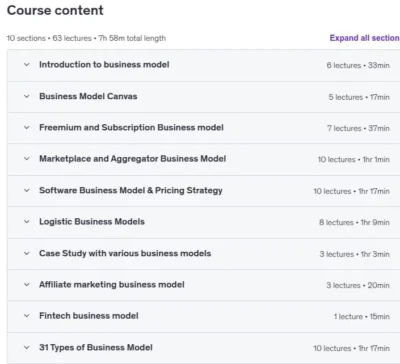This screenshot has height=364, width=400.
Task: Click the Expand all sections link
Action: tap(365, 38)
